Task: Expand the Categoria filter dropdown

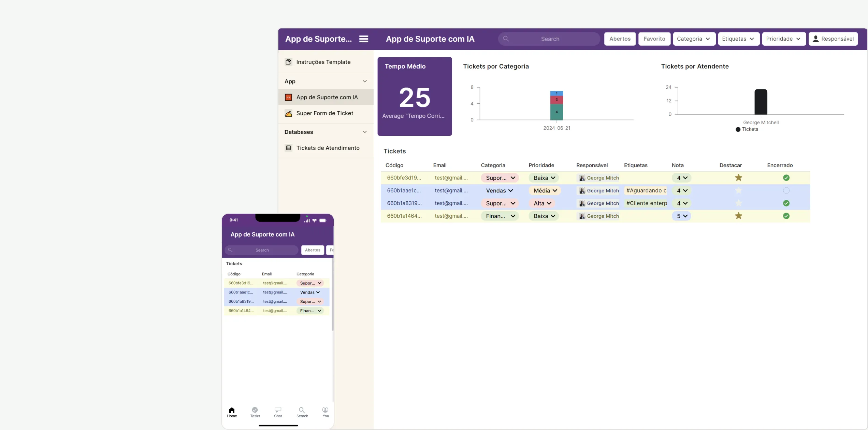Action: (x=694, y=39)
